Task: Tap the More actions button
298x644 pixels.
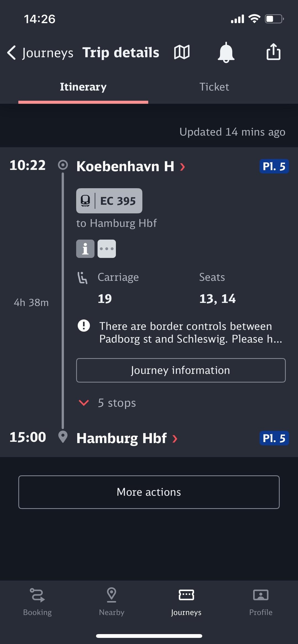Action: coord(149,492)
